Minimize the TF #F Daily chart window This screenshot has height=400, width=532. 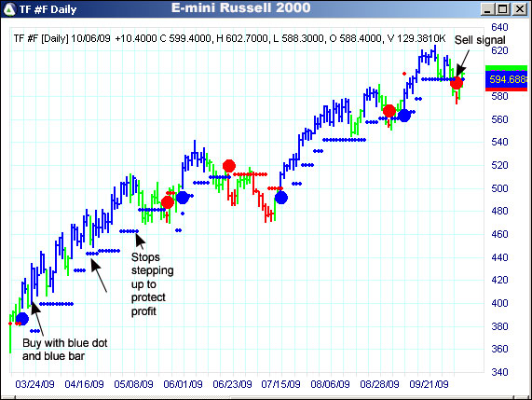coord(487,9)
